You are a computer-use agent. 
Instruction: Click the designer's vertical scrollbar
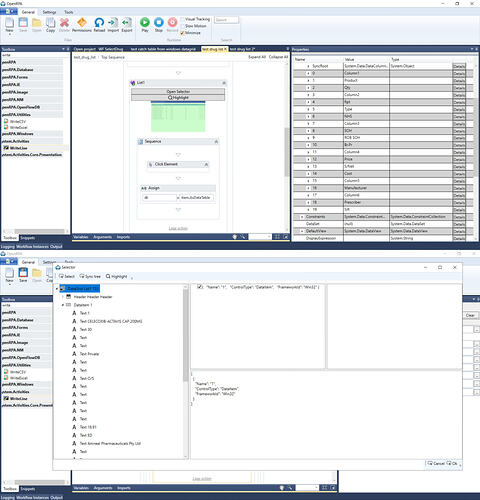[286, 152]
